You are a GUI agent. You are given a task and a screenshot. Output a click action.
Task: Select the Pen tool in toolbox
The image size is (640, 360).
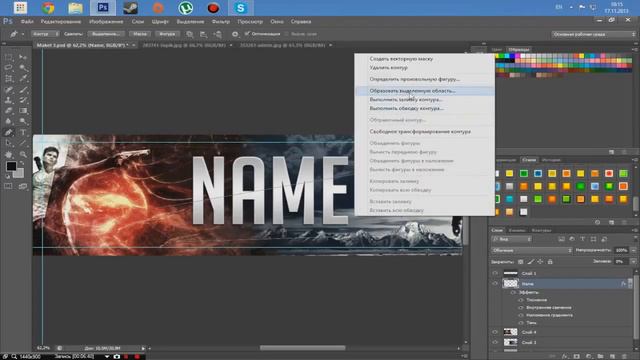9,132
